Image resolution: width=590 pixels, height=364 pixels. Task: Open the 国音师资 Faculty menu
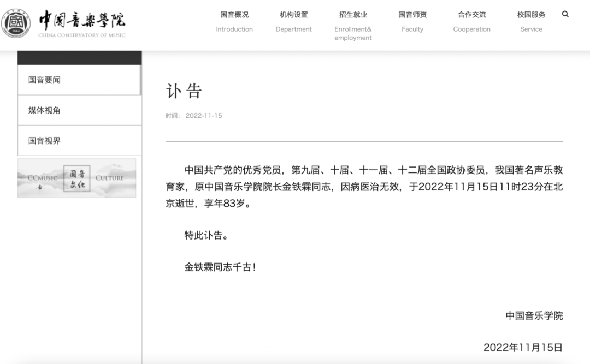[412, 15]
